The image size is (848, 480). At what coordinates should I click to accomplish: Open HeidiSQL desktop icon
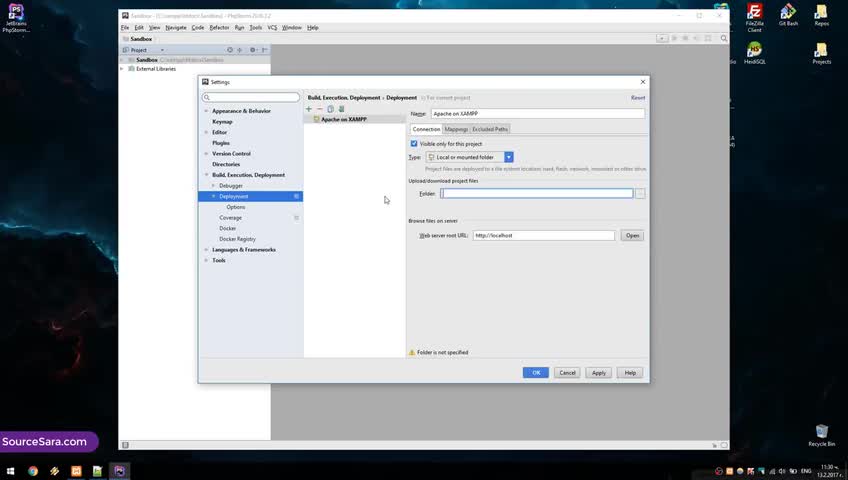coord(754,53)
